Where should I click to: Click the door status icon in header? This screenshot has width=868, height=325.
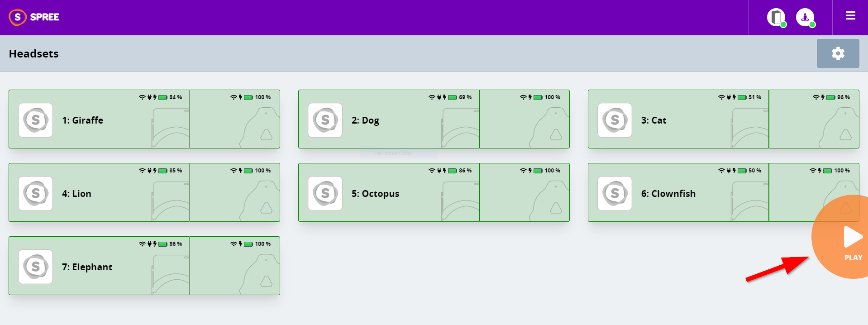pyautogui.click(x=776, y=18)
